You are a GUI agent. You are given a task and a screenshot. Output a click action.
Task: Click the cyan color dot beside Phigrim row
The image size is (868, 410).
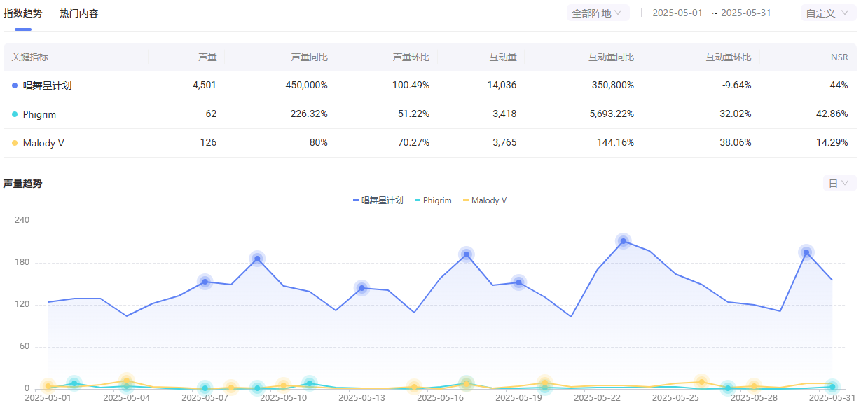tap(15, 114)
